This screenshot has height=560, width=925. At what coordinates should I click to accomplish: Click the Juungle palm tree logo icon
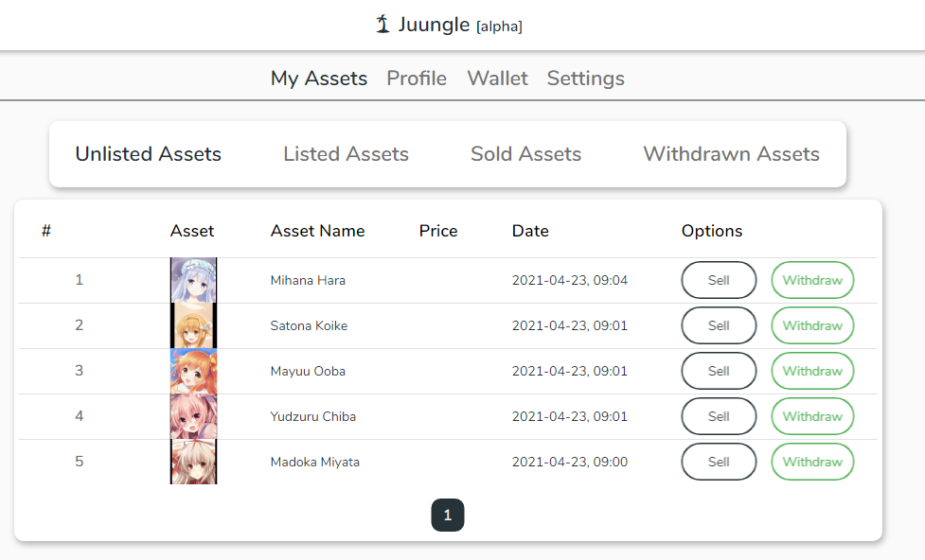click(x=382, y=25)
